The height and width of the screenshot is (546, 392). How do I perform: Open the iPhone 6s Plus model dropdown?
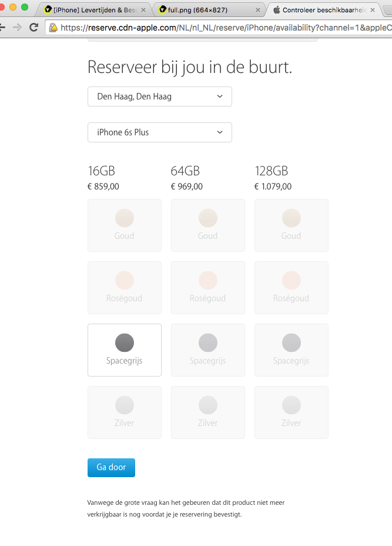click(x=160, y=132)
